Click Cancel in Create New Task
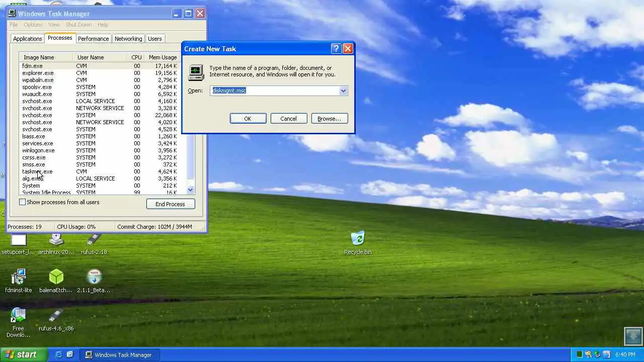644x362 pixels. (288, 119)
